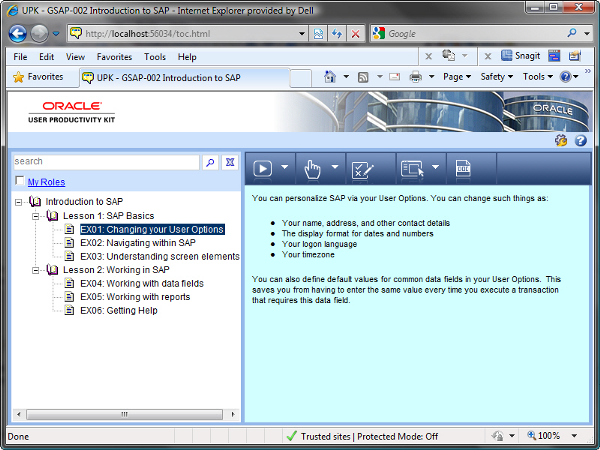
Task: Select EX02: Navigating within SAP
Action: pyautogui.click(x=138, y=243)
